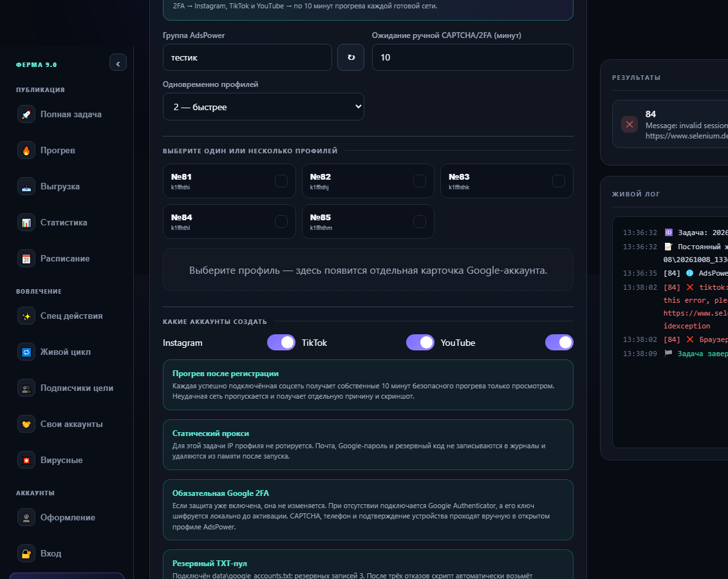Click the ФЕРМА 9.0 logo text
The width and height of the screenshot is (728, 579).
point(36,64)
